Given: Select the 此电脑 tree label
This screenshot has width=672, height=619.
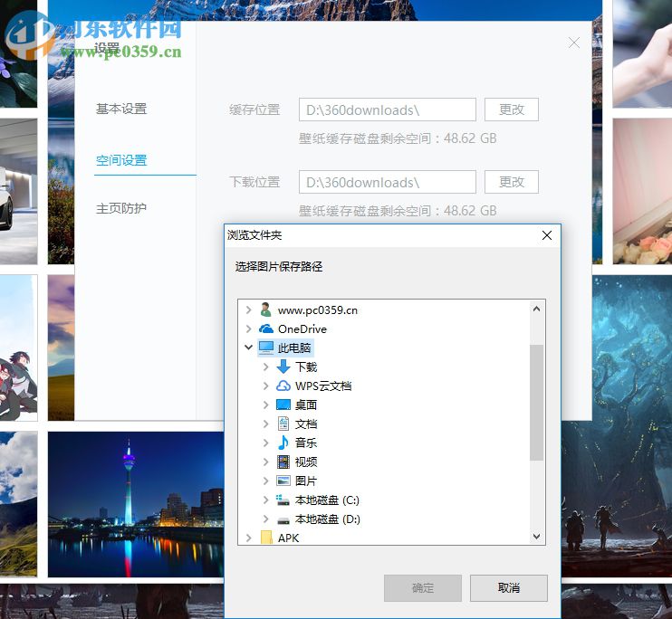Looking at the screenshot, I should click(x=294, y=348).
